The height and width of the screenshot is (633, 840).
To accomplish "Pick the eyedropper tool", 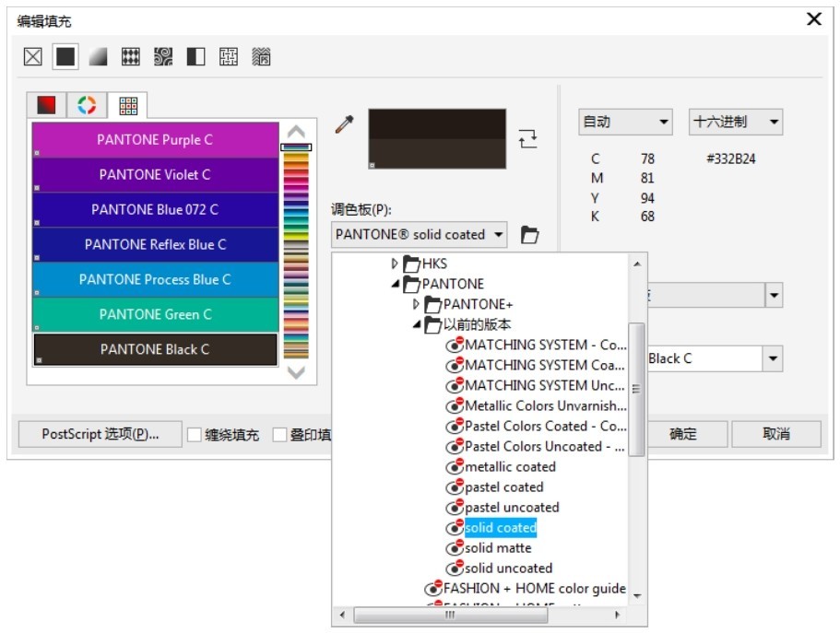I will pyautogui.click(x=345, y=124).
